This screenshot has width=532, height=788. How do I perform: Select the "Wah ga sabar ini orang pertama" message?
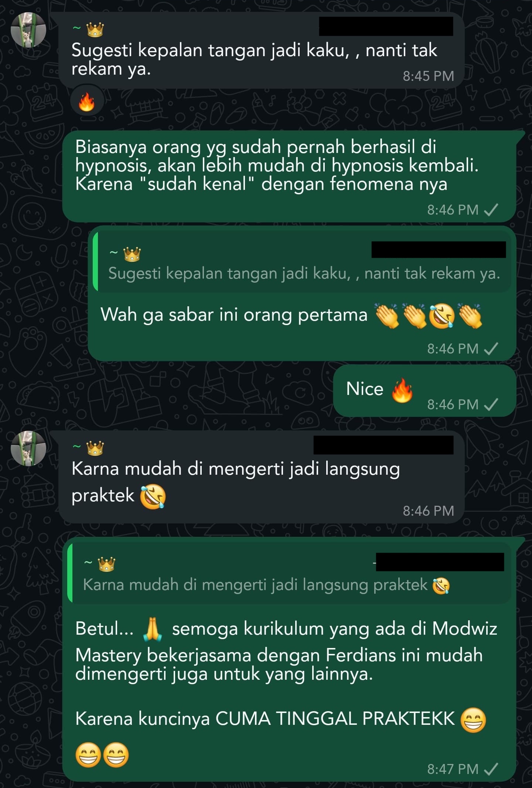302,293
